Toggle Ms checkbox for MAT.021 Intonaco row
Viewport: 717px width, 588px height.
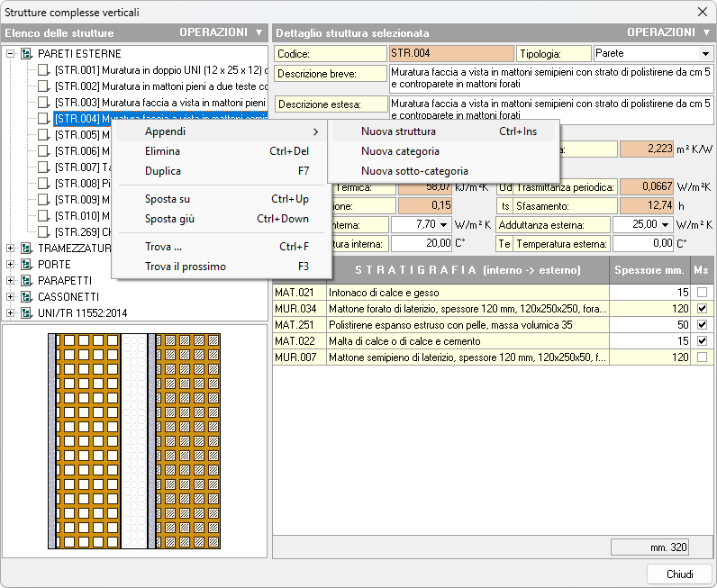point(702,293)
